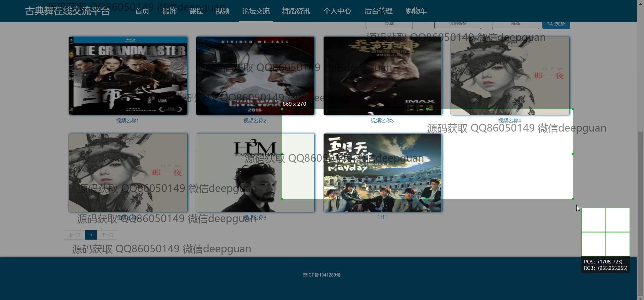Click the 视频名称6 title link
Viewport: 644px width, 300px height.
tap(255, 218)
